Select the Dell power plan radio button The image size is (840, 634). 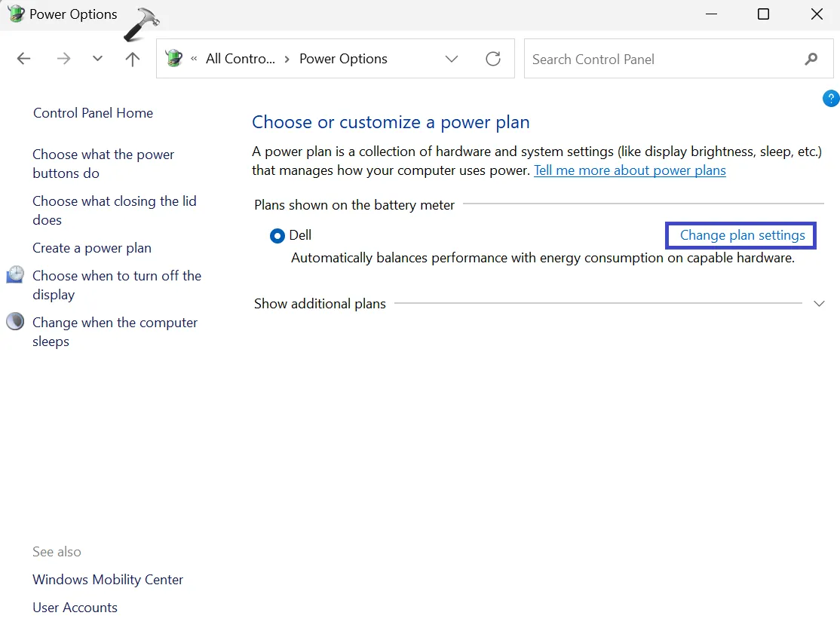(277, 235)
